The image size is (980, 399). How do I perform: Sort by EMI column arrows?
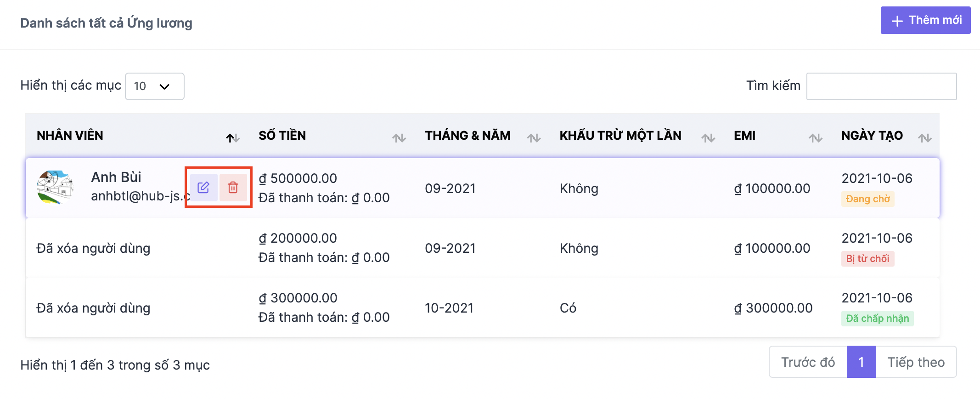click(x=816, y=137)
